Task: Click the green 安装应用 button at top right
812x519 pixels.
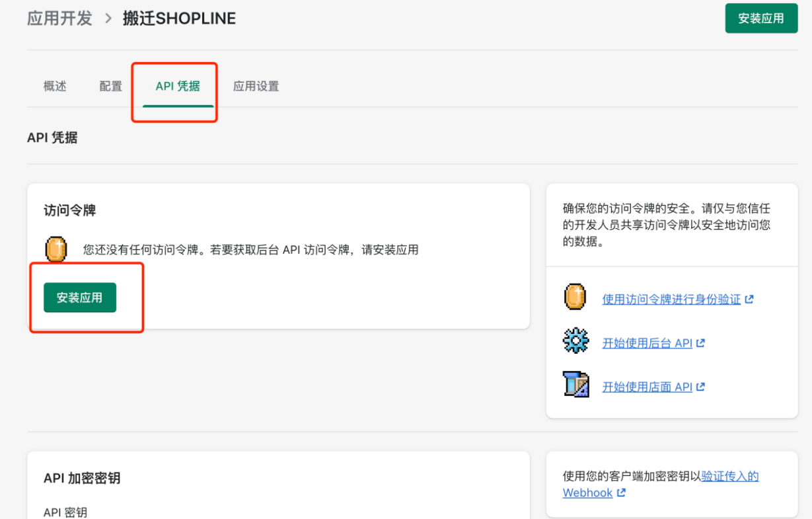Action: click(761, 18)
